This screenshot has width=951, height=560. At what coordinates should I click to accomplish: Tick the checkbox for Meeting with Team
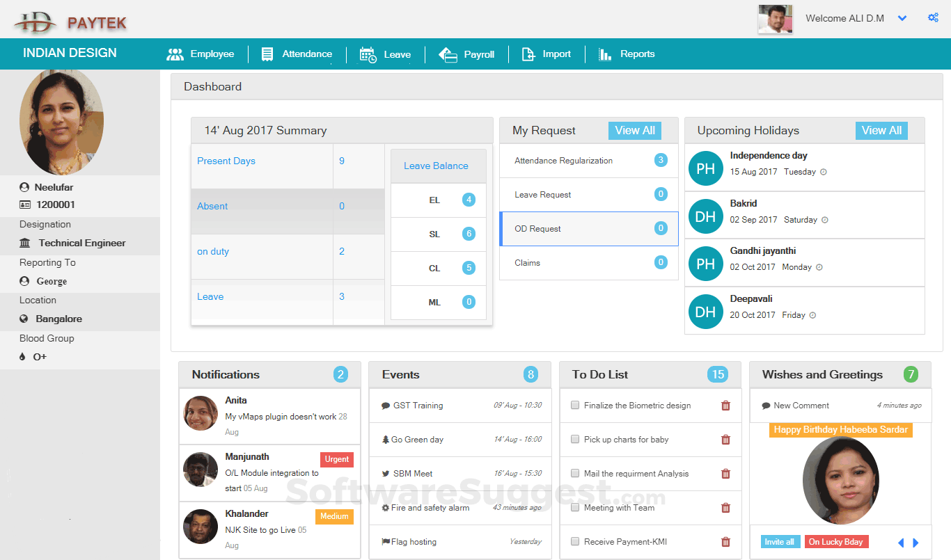click(x=574, y=506)
